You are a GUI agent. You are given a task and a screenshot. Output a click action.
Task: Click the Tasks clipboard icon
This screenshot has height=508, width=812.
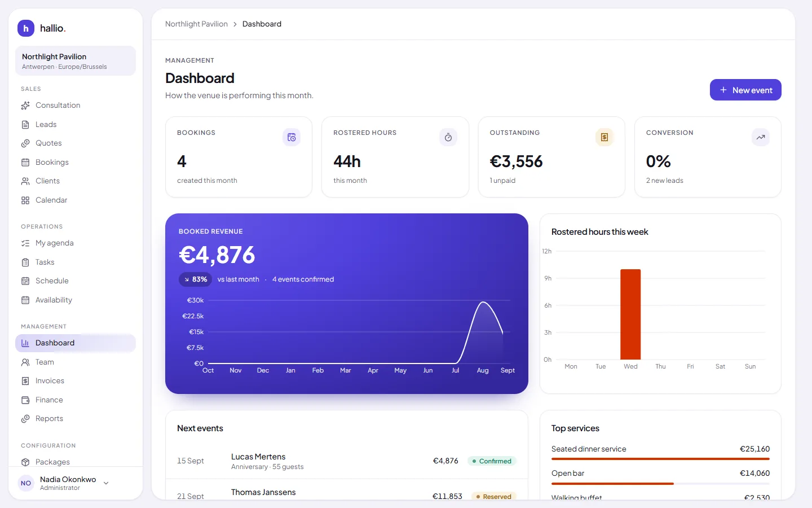[x=25, y=262]
